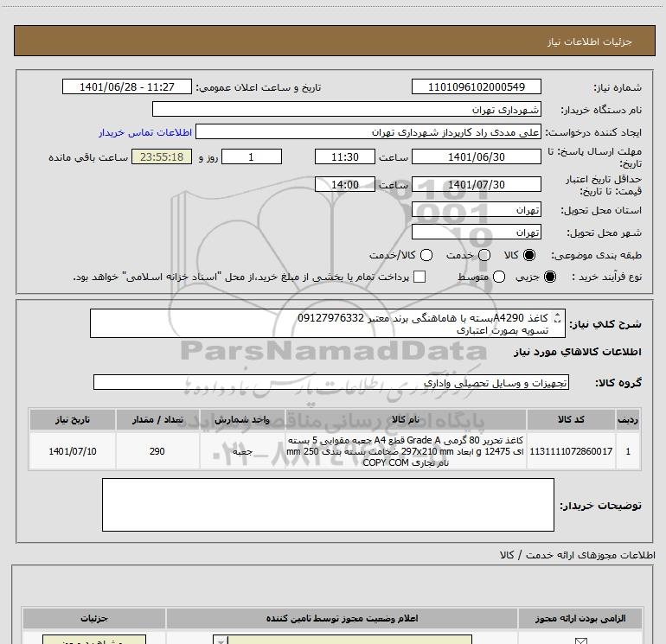Click product code 1131111072860017 cell
This screenshot has width=666, height=644.
point(571,451)
